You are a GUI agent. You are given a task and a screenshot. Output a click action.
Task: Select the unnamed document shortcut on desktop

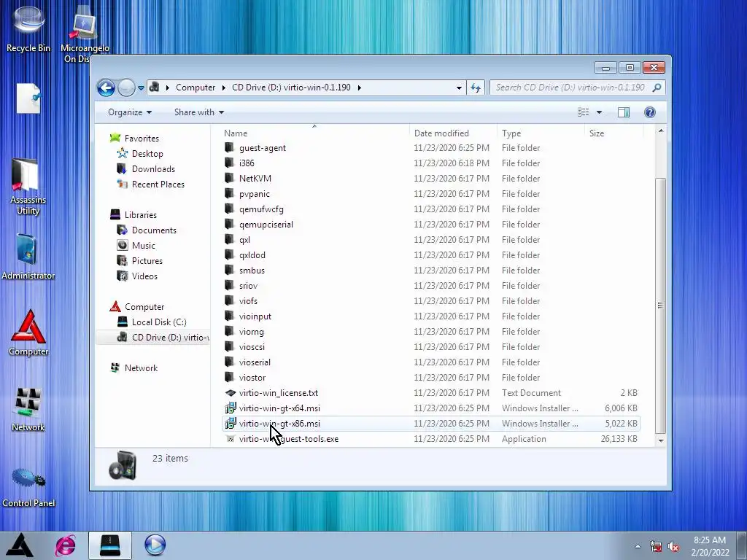click(x=28, y=98)
